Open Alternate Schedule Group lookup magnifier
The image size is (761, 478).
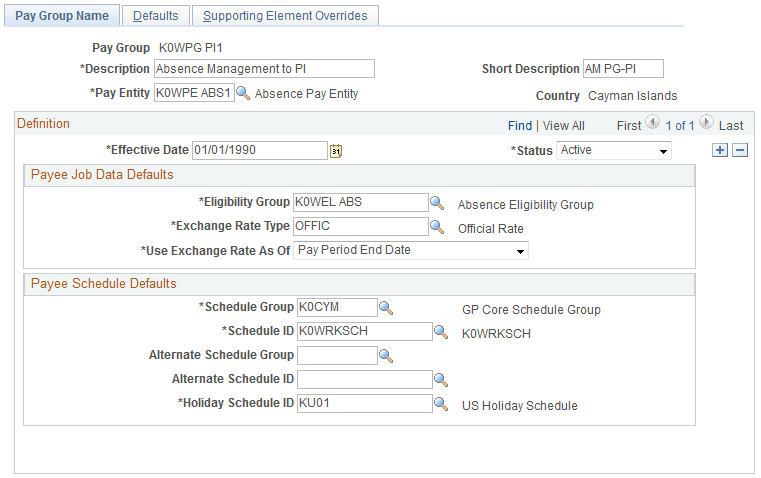[386, 356]
